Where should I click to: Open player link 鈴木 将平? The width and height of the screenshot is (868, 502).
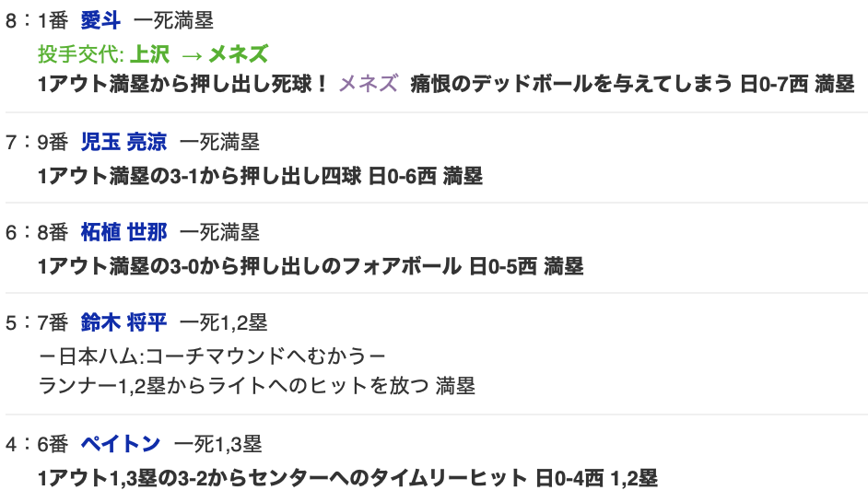click(x=123, y=322)
